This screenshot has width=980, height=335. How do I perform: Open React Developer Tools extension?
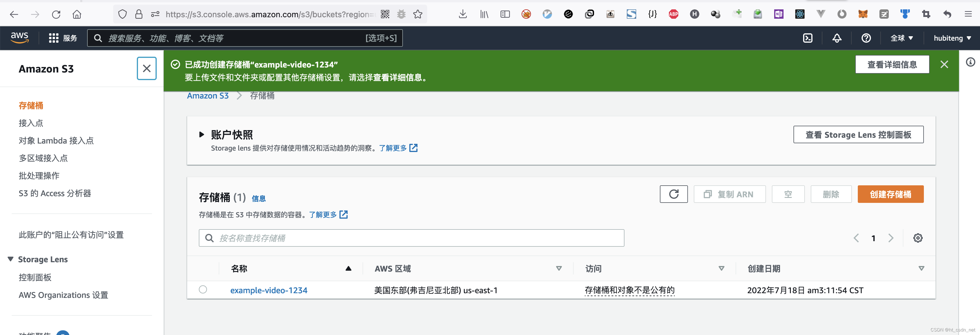(x=800, y=14)
